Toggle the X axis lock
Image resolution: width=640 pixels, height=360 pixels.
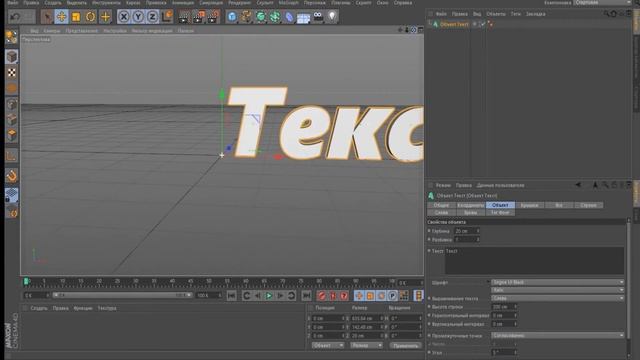click(124, 17)
